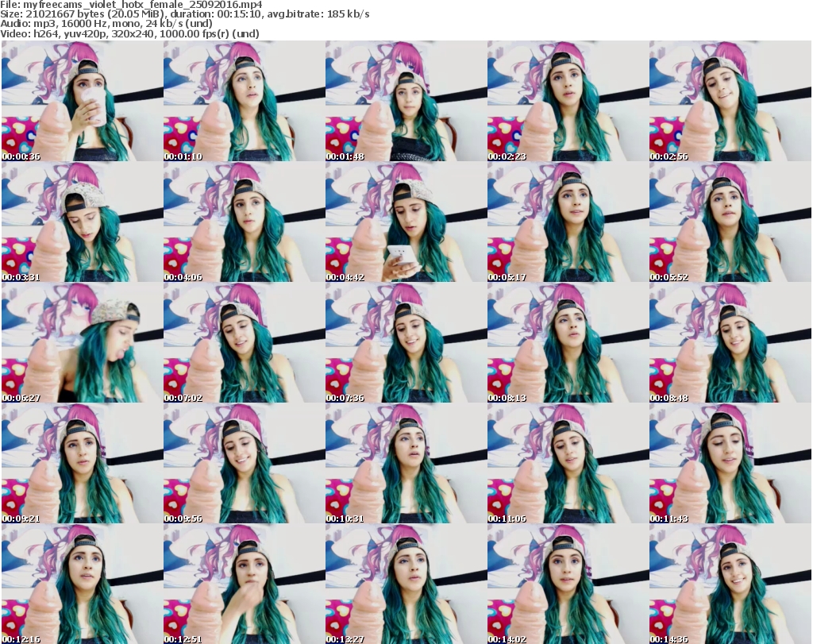The width and height of the screenshot is (813, 644).
Task: Open the thumbnail stamped 00:00:36
Action: (x=83, y=101)
